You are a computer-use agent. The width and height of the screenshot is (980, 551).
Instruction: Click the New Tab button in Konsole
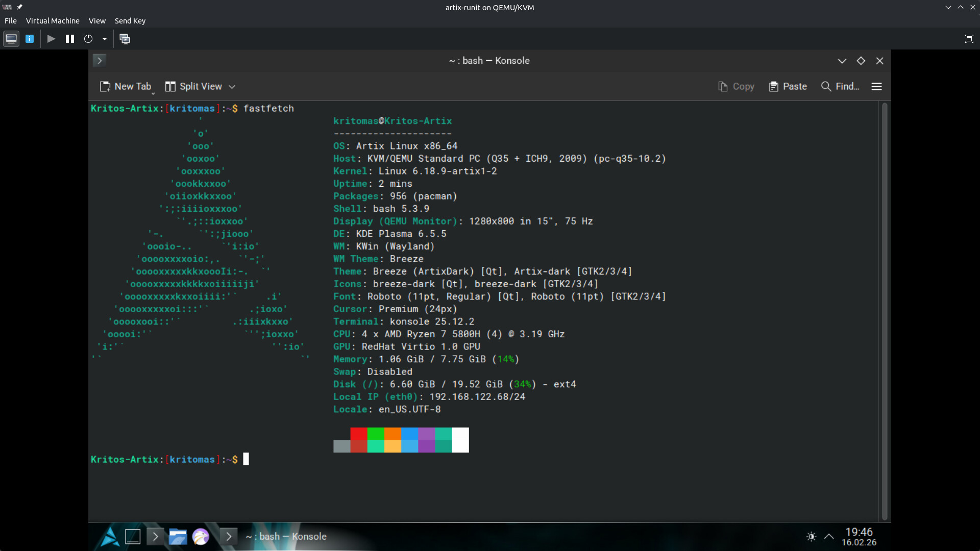pos(126,87)
